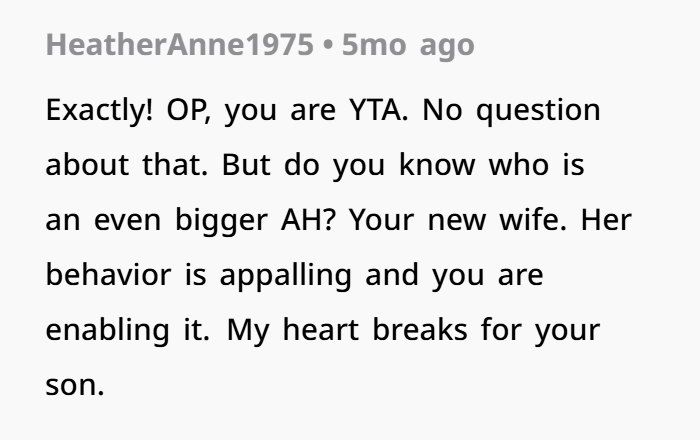
Task: Click the word 'Her' ending third line
Action: point(606,220)
